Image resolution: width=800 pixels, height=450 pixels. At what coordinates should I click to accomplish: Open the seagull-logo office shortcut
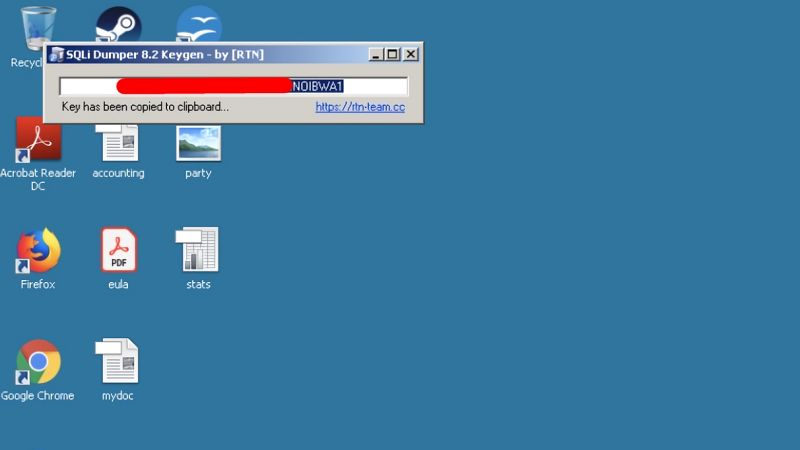coord(199,23)
